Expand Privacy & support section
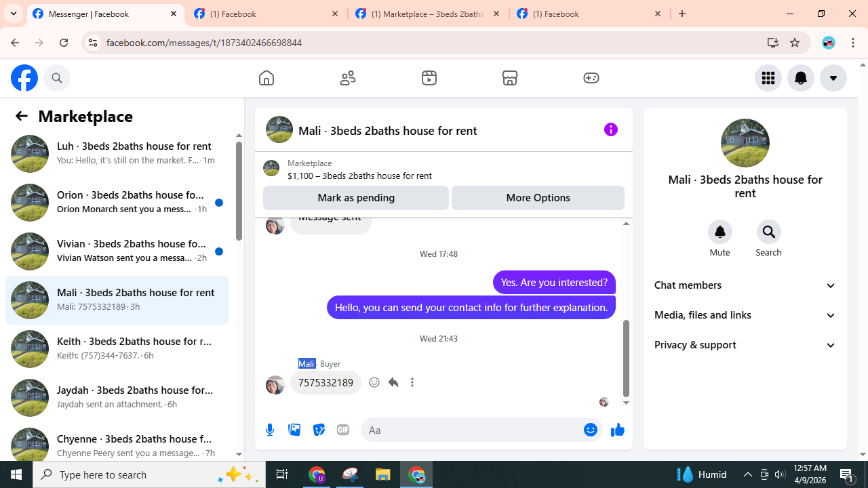 pos(745,345)
